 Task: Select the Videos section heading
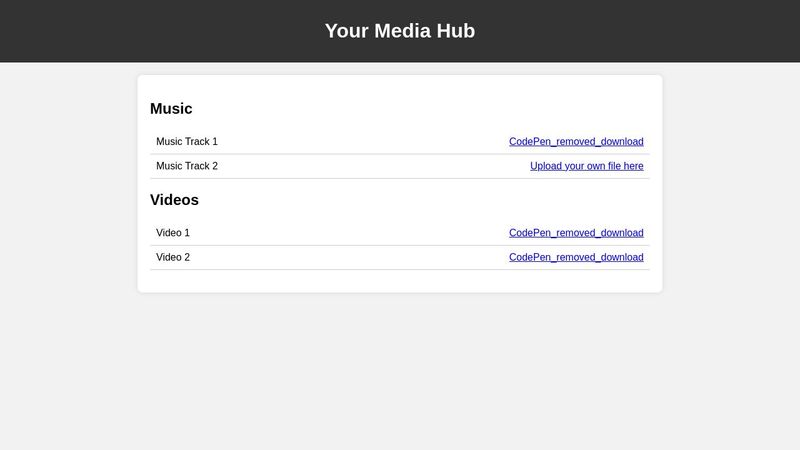174,200
